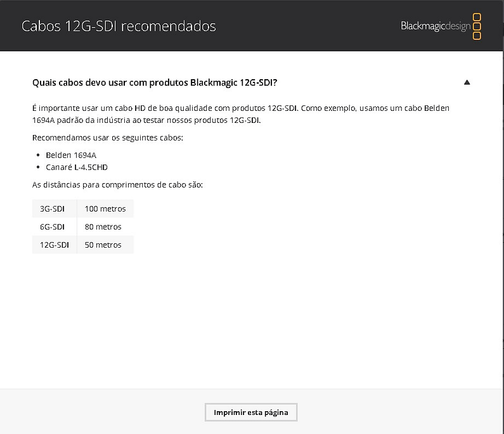The height and width of the screenshot is (434, 504).
Task: Click the paragraph starting 'É importante usar um cabo HD'
Action: tap(241, 114)
